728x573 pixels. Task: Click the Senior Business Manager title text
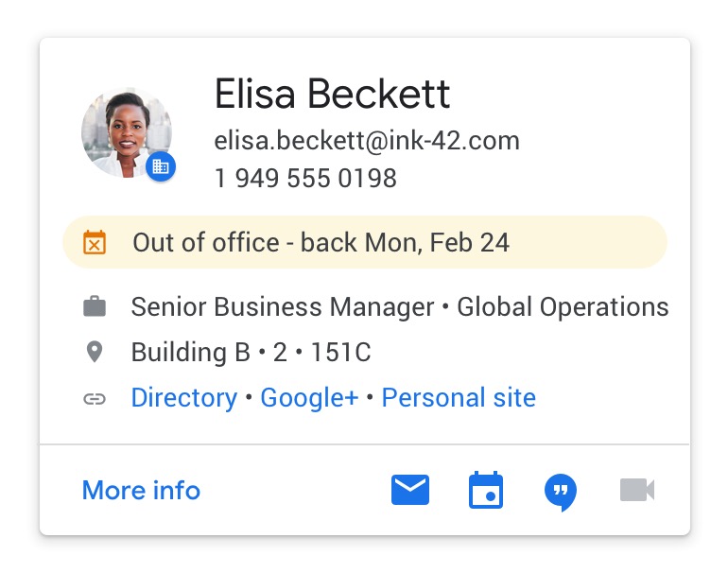[x=282, y=307]
